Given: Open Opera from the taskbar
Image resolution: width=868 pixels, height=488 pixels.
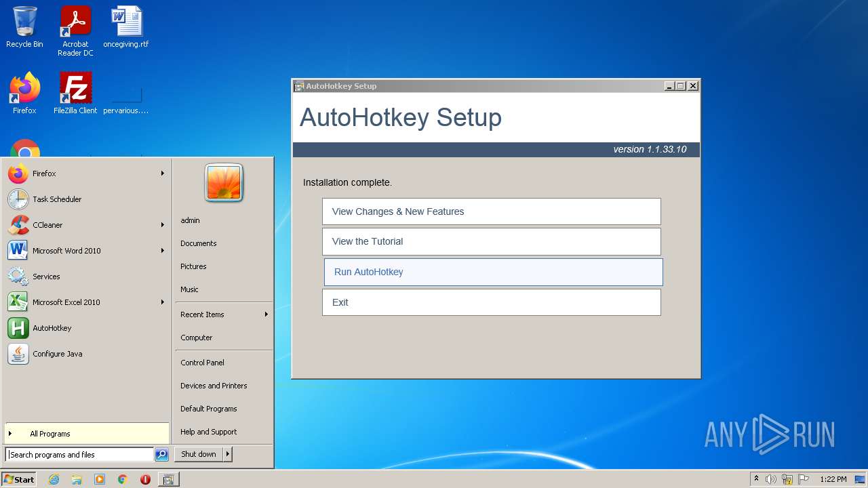Looking at the screenshot, I should [x=145, y=479].
